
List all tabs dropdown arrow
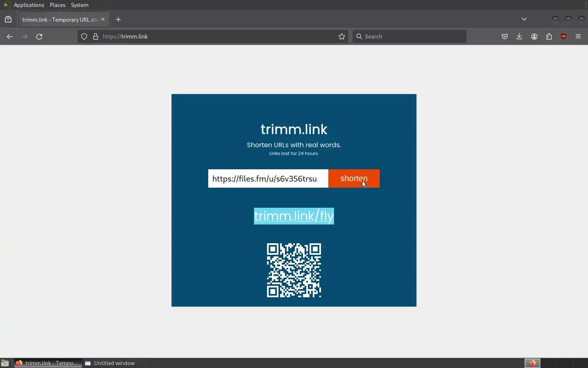(524, 19)
